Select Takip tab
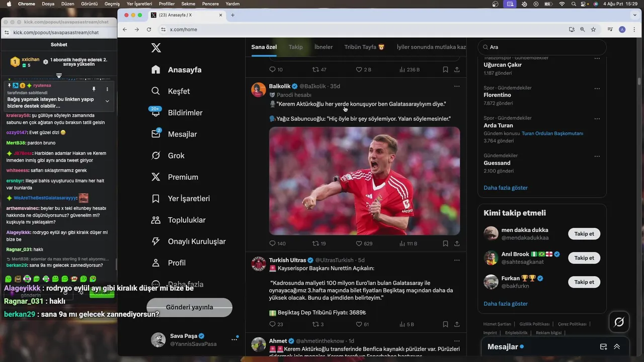The width and height of the screenshot is (644, 362). click(295, 47)
